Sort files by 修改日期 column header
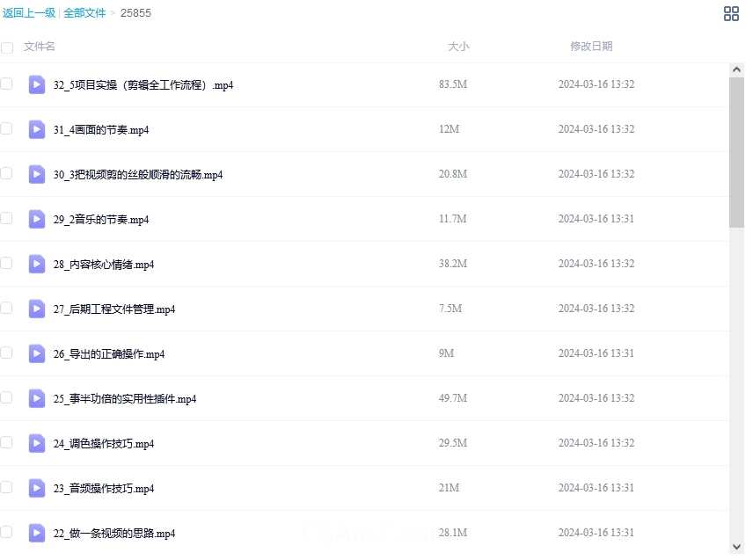Viewport: 753px width, 560px height. tap(591, 47)
